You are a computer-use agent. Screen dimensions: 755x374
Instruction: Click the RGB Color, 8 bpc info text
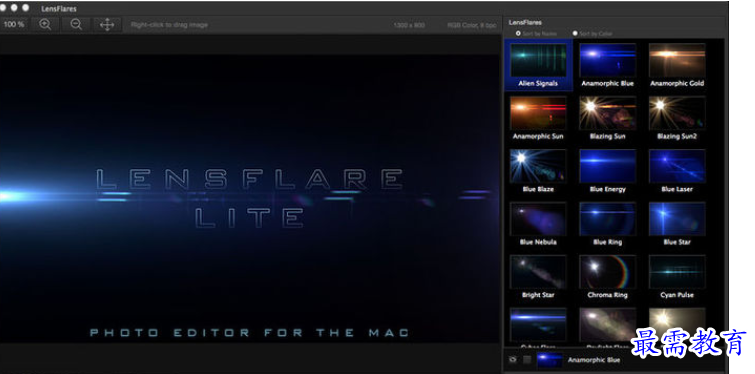[472, 25]
